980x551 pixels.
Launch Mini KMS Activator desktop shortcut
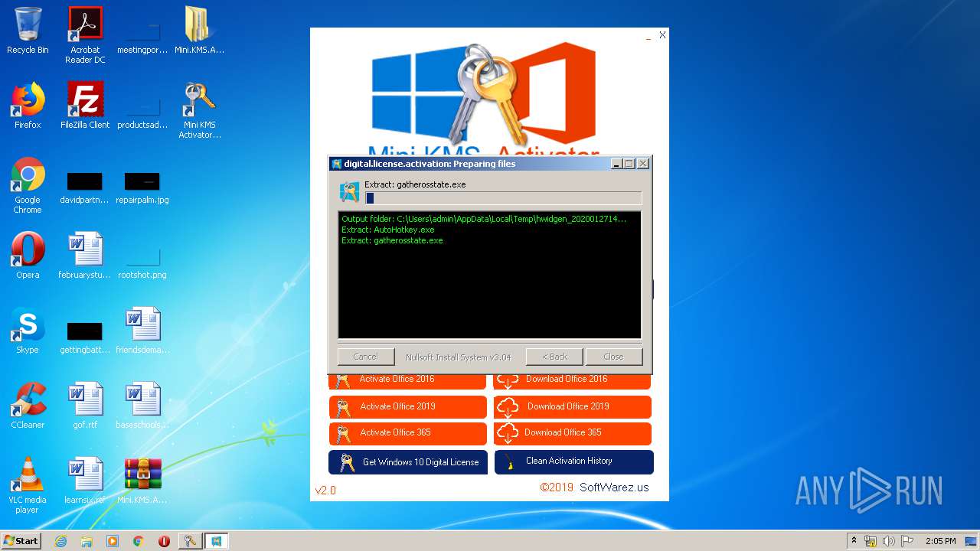point(199,111)
